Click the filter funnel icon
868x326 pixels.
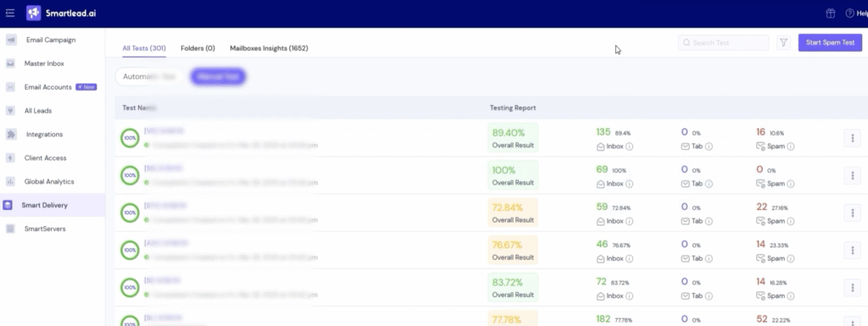click(x=783, y=42)
